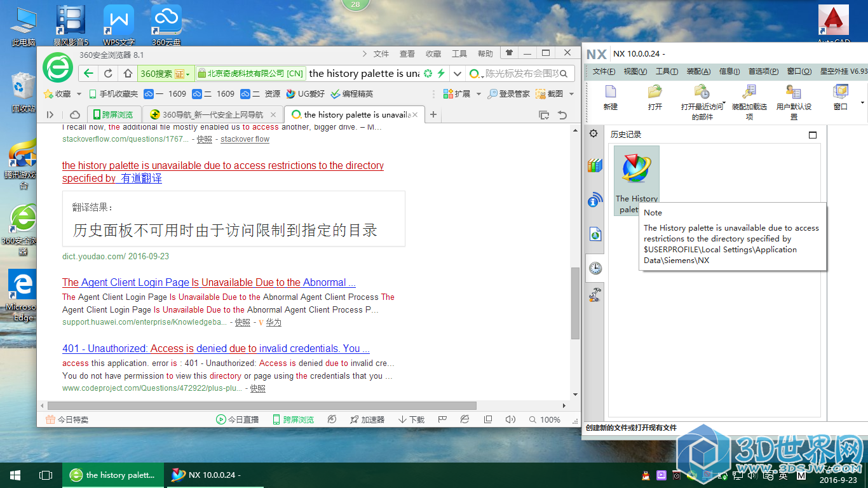Image resolution: width=868 pixels, height=488 pixels.
Task: Click 跨屏浏览 in browser status bar
Action: pyautogui.click(x=293, y=419)
